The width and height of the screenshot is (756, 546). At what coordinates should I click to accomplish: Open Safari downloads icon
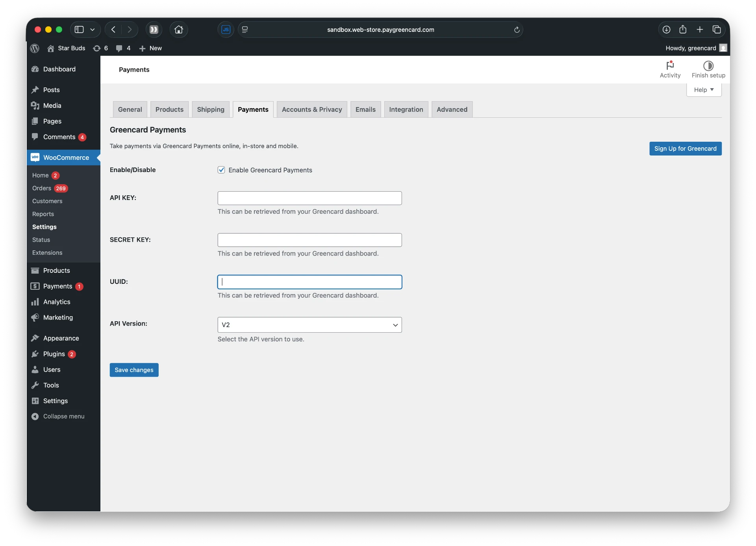(666, 30)
